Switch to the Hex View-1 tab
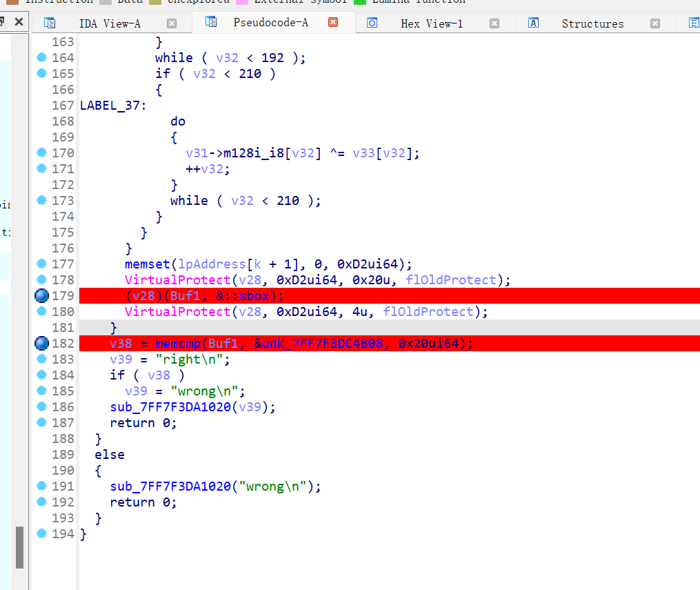Viewport: 700px width, 590px height. point(432,23)
